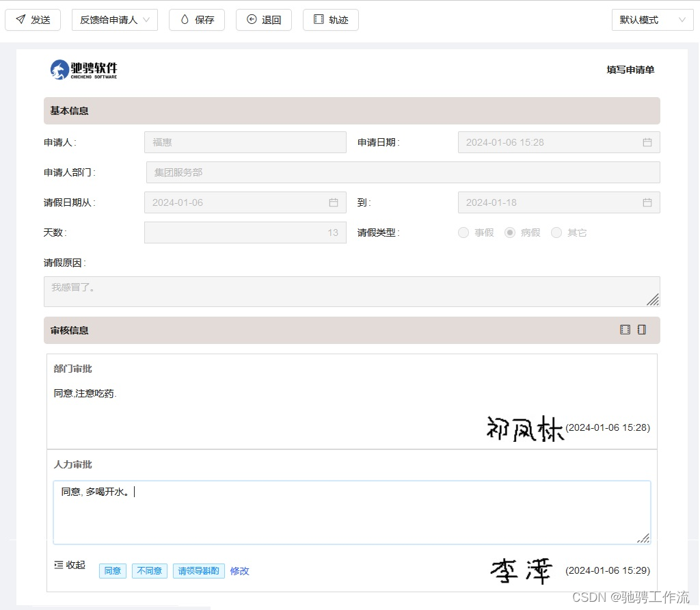Expand the 默认模式 mode selector
The height and width of the screenshot is (610, 700).
pyautogui.click(x=652, y=20)
